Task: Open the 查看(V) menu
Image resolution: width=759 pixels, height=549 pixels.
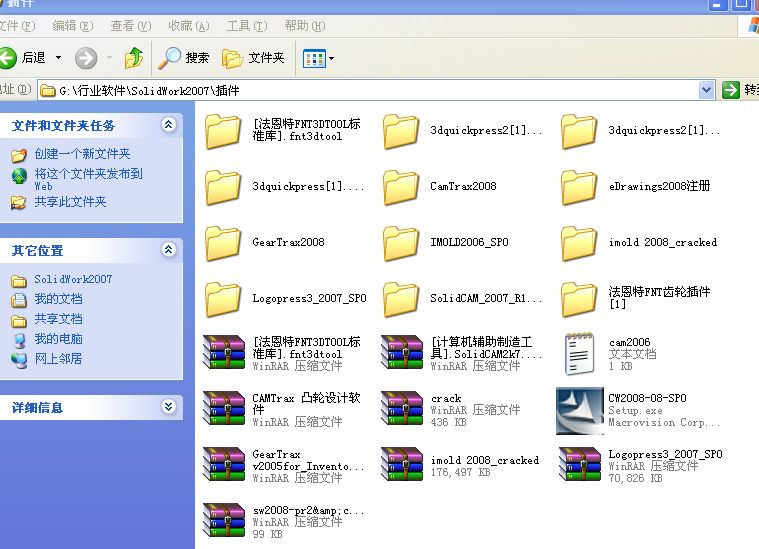Action: pos(131,26)
